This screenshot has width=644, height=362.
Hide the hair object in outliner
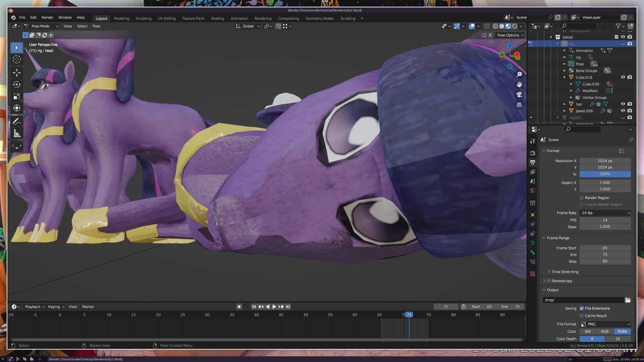click(x=623, y=104)
